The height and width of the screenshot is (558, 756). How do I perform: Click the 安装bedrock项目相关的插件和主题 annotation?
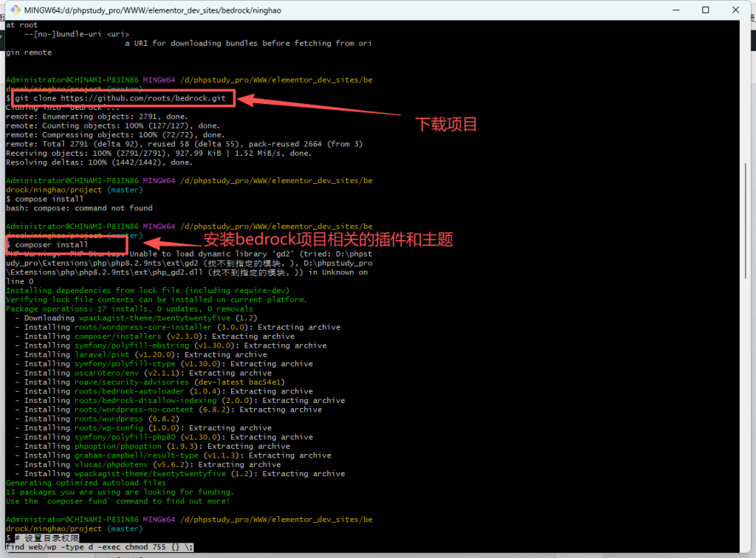[x=328, y=239]
